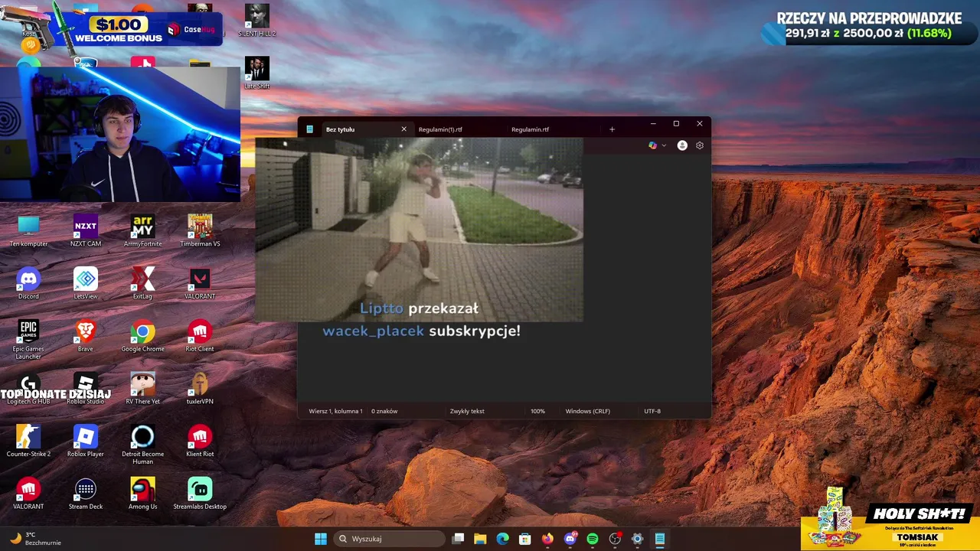Screen dimensions: 980x551
Task: Open the Notepad account profile icon
Action: pos(682,145)
